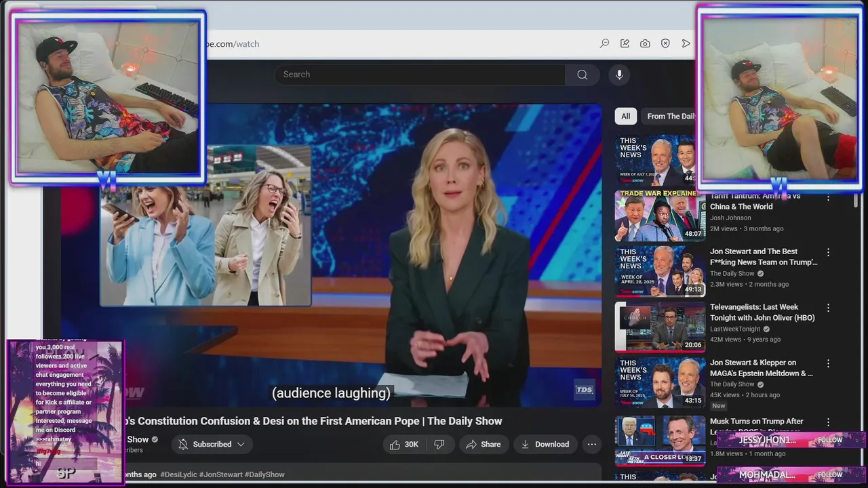Image resolution: width=868 pixels, height=488 pixels.
Task: Select the From The Daily Show filter chip
Action: [x=669, y=116]
